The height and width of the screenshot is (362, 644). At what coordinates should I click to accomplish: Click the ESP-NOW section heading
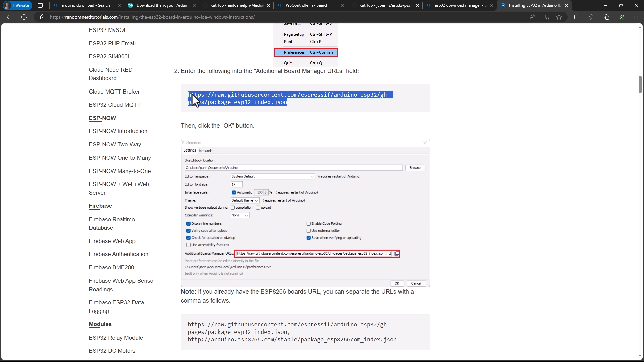pos(102,118)
